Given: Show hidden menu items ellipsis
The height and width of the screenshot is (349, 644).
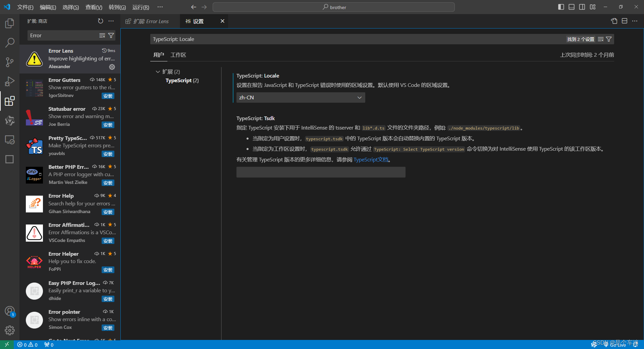Looking at the screenshot, I should 160,7.
